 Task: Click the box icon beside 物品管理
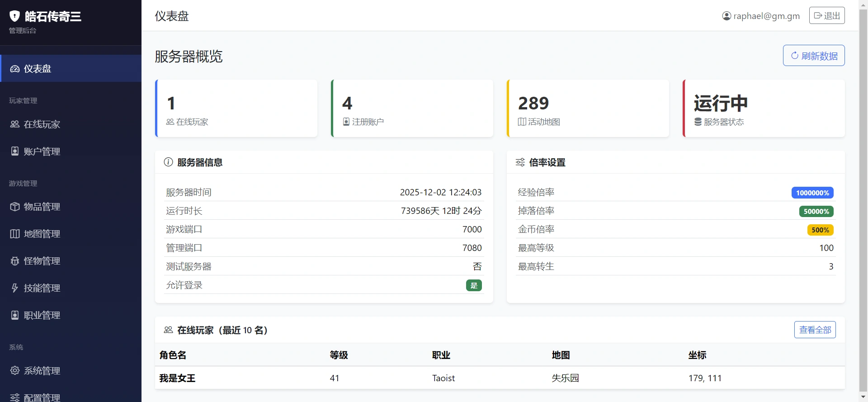pos(15,207)
